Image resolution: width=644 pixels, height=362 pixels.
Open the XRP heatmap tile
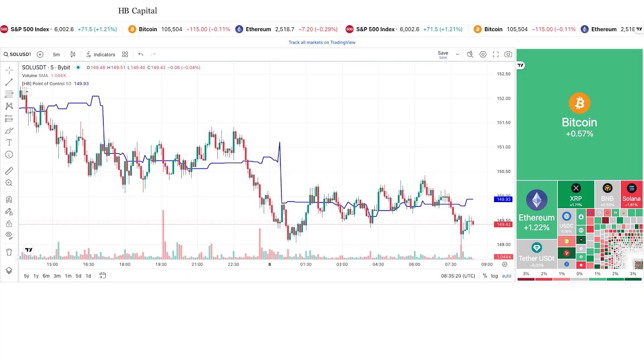click(576, 195)
